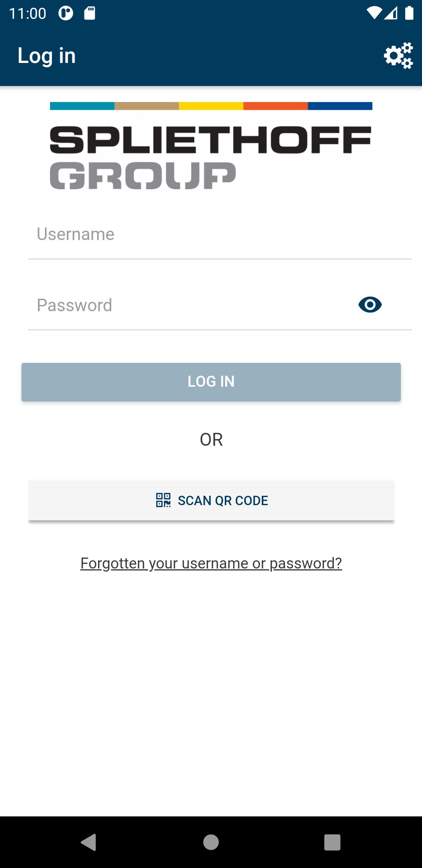The height and width of the screenshot is (868, 422).
Task: Click the colored stripe above the logo
Action: (x=211, y=105)
